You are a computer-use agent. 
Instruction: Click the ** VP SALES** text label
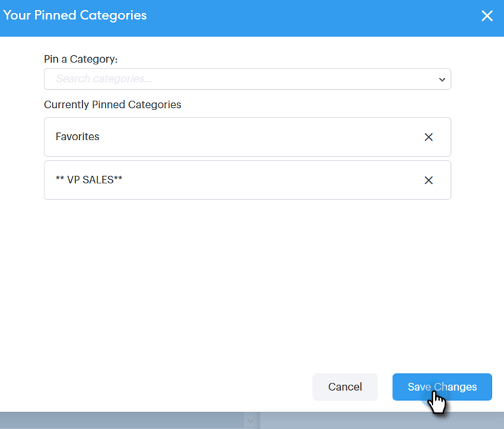pyautogui.click(x=89, y=180)
